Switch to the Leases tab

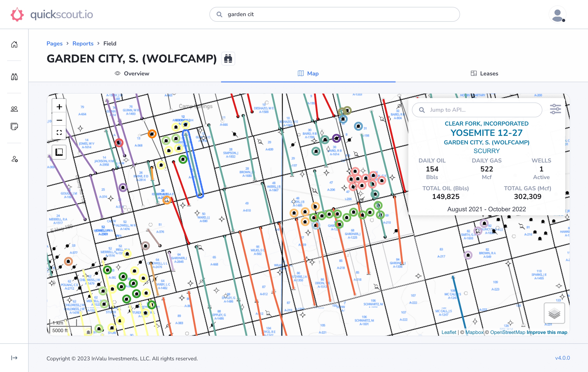coord(484,73)
